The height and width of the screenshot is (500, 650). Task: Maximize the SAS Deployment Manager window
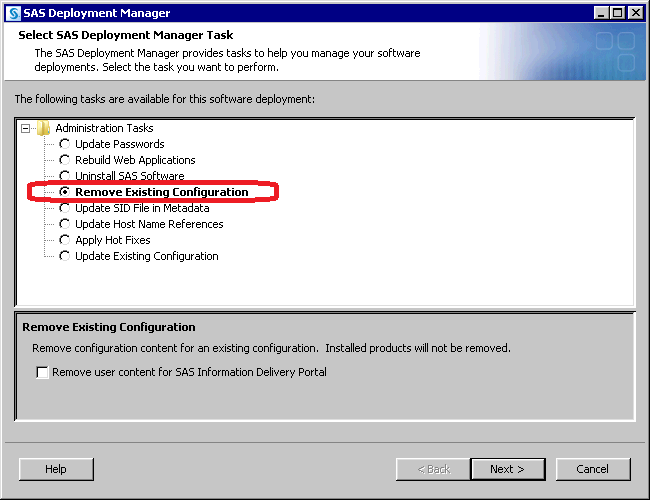click(617, 13)
